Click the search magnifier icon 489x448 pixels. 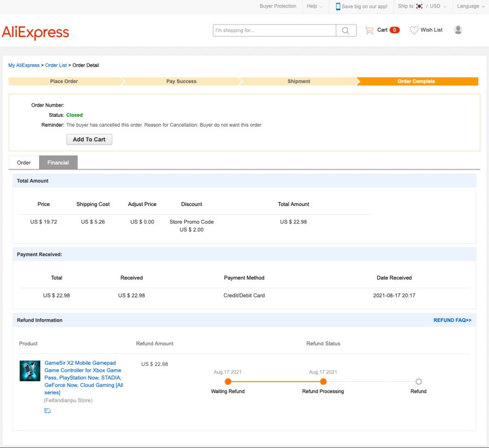346,30
